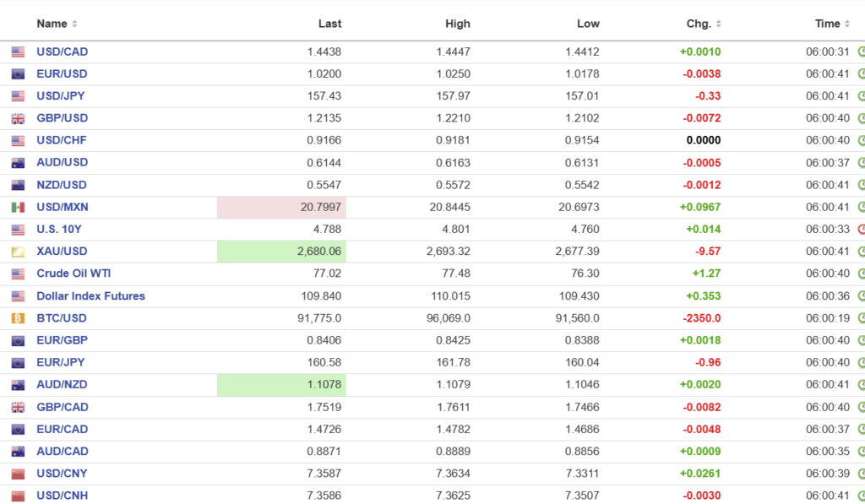Open Dollar Index Futures link
This screenshot has height=504, width=865.
point(90,296)
